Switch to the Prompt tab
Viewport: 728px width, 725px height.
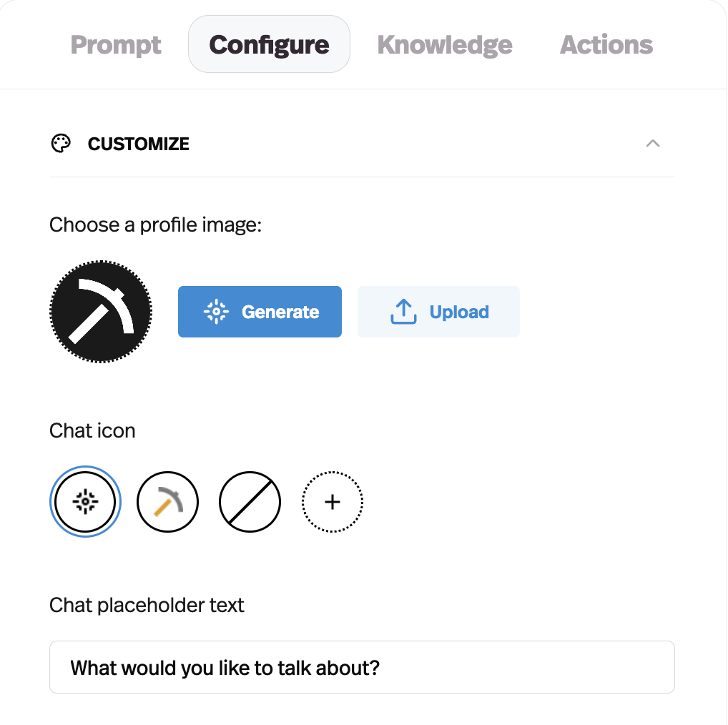[116, 44]
